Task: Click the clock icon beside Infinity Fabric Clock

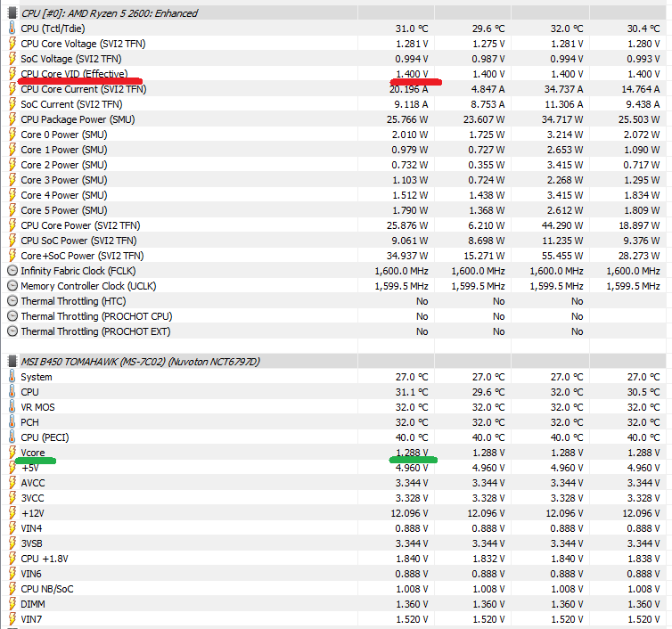Action: (x=12, y=271)
